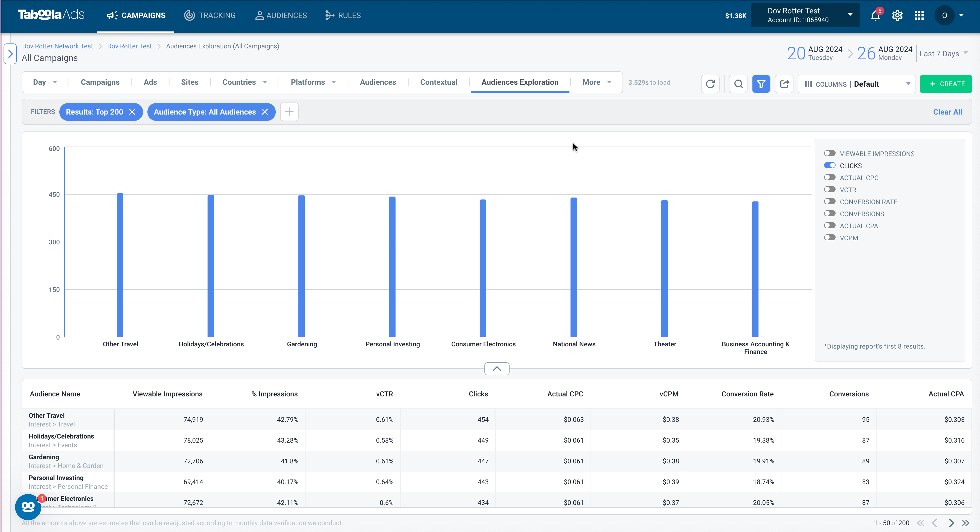Remove the Results: Top 200 filter
This screenshot has width=980, height=532.
click(x=132, y=112)
